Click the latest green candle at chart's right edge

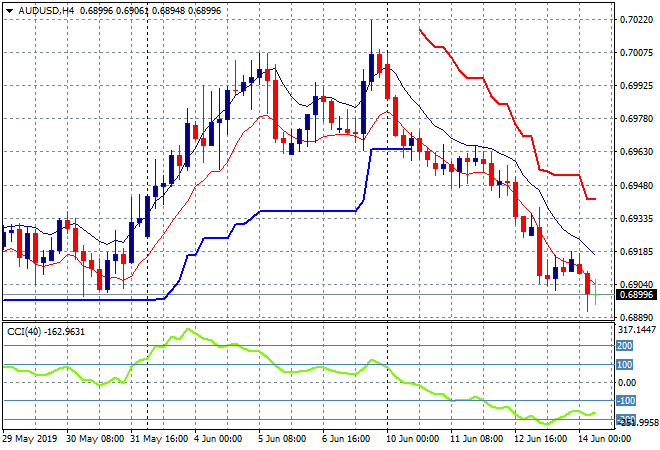pos(596,292)
